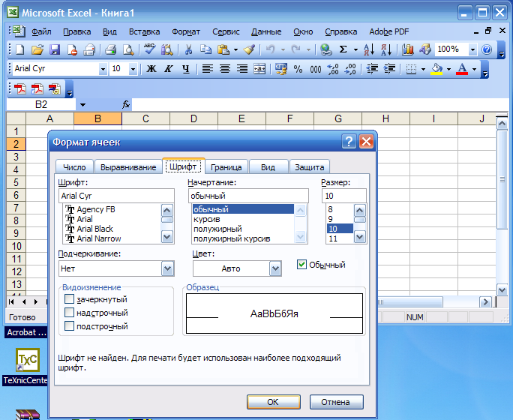This screenshot has height=420, width=513.
Task: Open AutoSum dropdown arrow
Action: point(355,49)
